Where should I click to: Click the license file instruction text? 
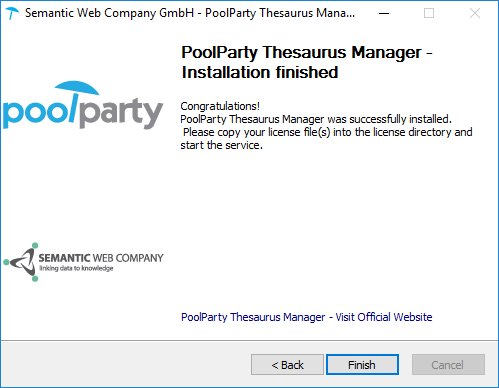328,132
